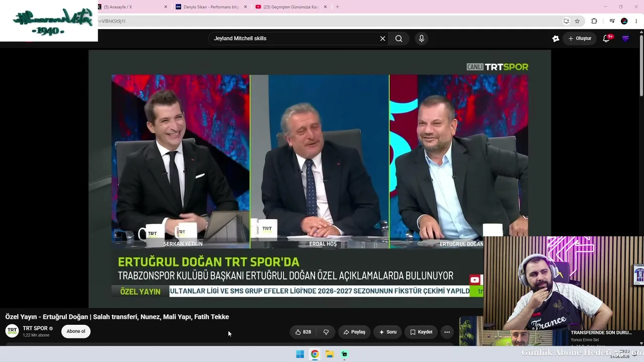644x362 pixels.
Task: Open the Windows Start menu
Action: 300,354
